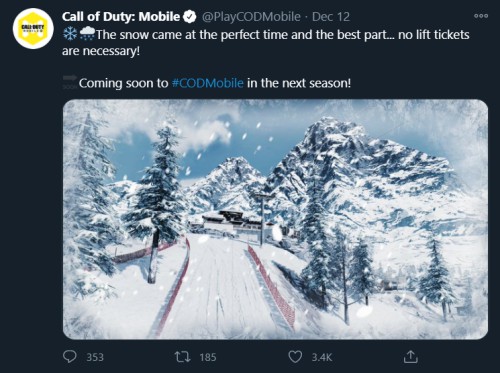Viewport: 500px width, 373px height.
Task: Click the ski lodge building in the image
Action: pyautogui.click(x=228, y=220)
